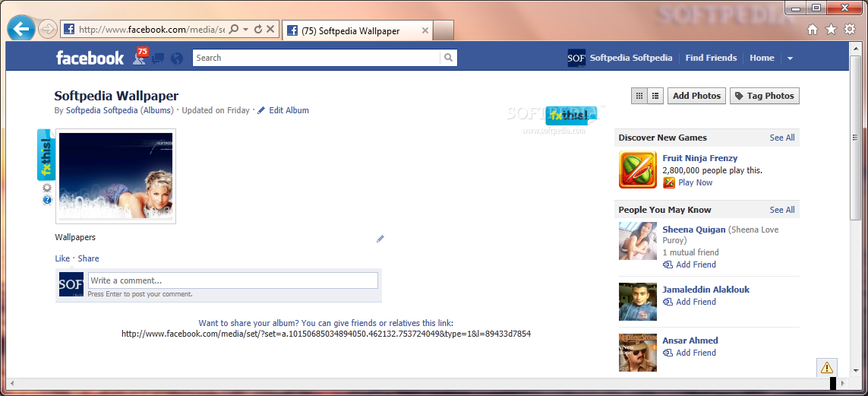The image size is (868, 396).
Task: Open Sheena Quigan profile photo
Action: [638, 241]
